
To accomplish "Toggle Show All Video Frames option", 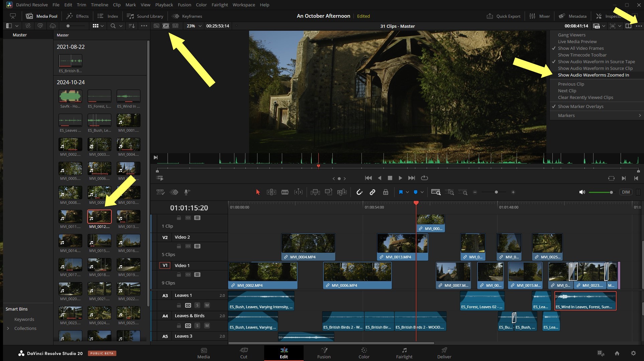I will coord(581,48).
